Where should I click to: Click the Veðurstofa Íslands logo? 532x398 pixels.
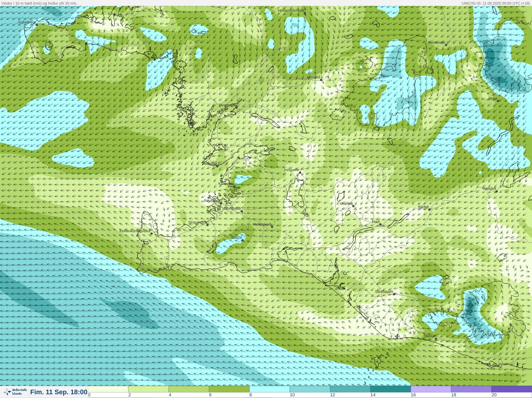[15, 392]
